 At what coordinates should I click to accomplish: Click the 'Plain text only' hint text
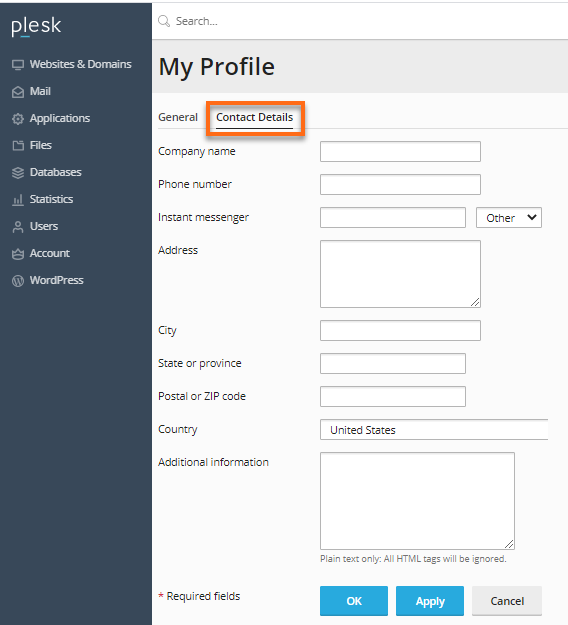coord(413,559)
